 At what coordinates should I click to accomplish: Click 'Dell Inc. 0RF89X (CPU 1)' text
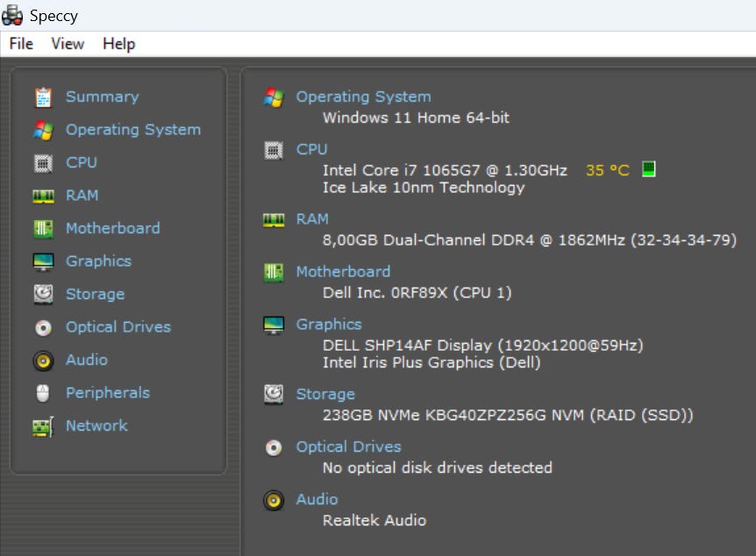point(417,293)
